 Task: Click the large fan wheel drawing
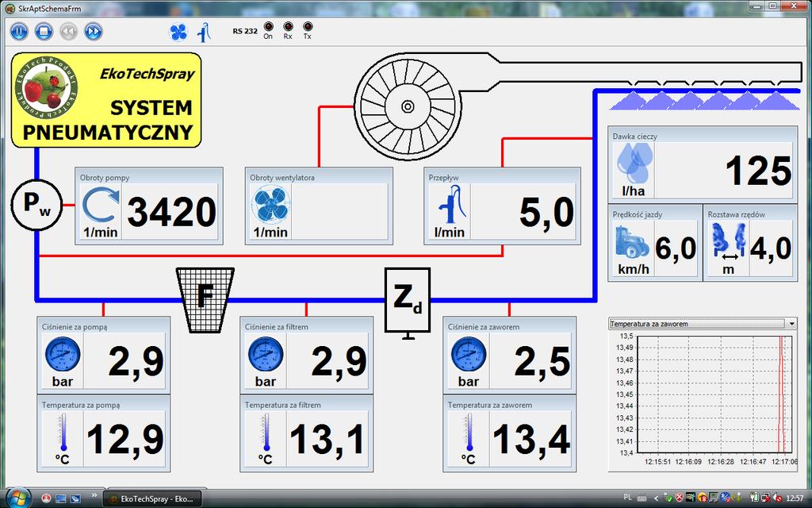408,106
